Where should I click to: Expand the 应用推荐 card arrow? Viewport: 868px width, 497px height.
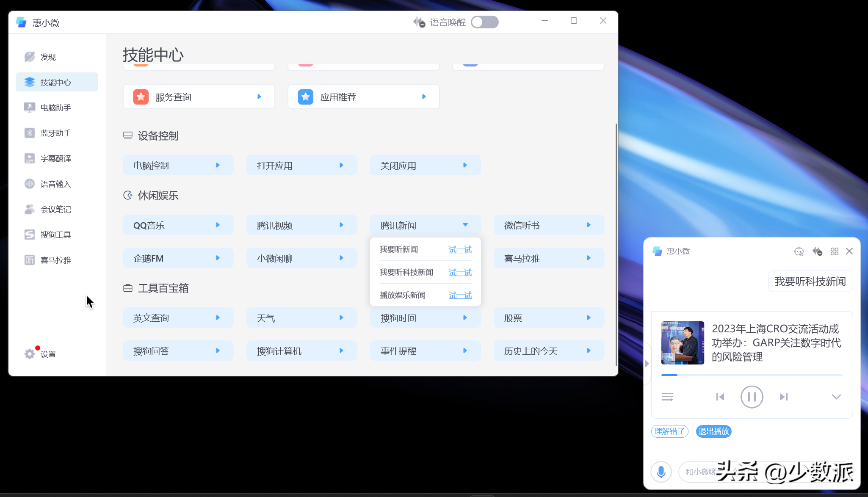coord(424,97)
